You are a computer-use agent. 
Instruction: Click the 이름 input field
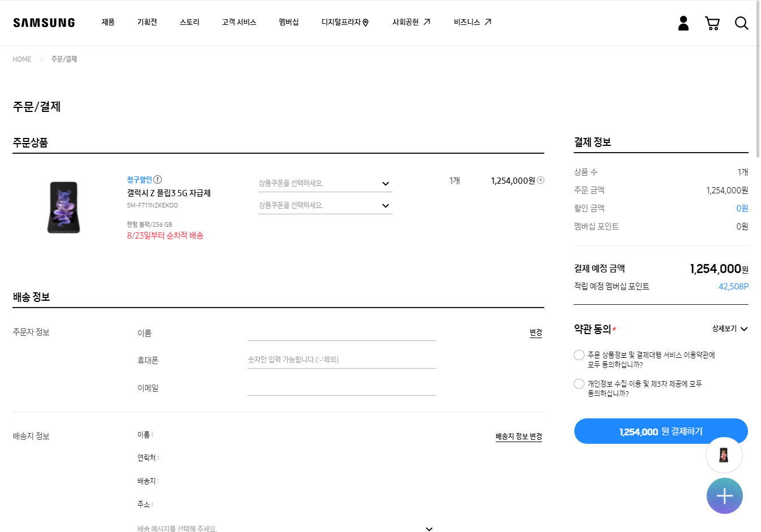pos(342,333)
